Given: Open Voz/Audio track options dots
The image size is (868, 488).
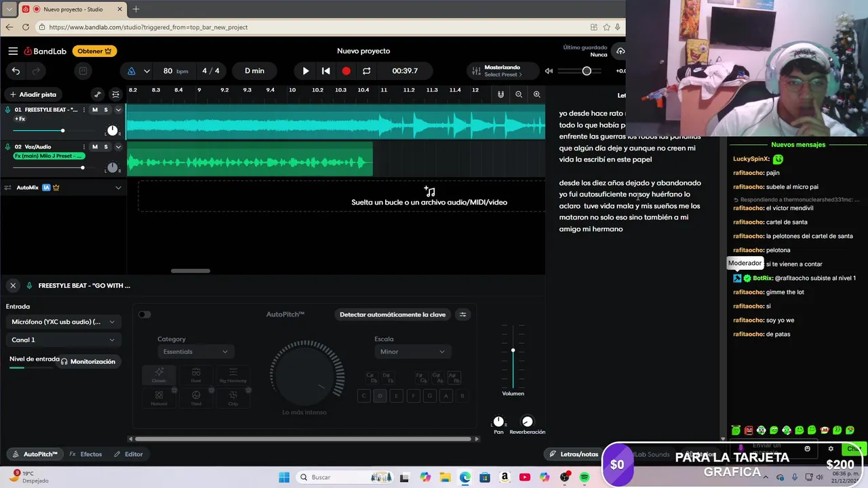Looking at the screenshot, I should [x=85, y=146].
